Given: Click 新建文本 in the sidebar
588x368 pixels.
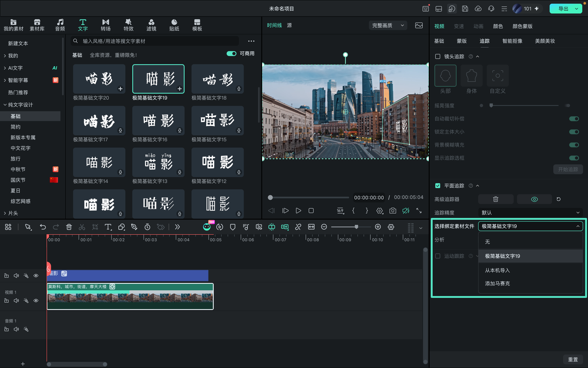Looking at the screenshot, I should (x=18, y=43).
